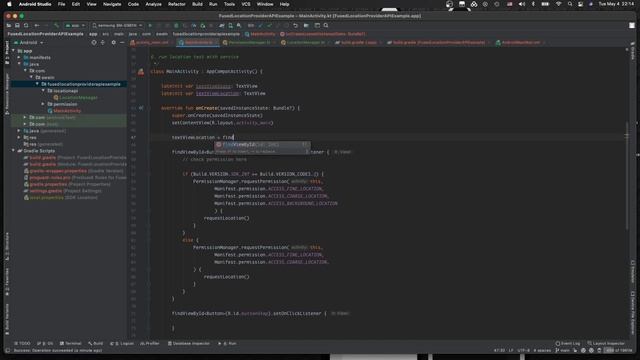Open the VCS menu

pyautogui.click(x=246, y=4)
